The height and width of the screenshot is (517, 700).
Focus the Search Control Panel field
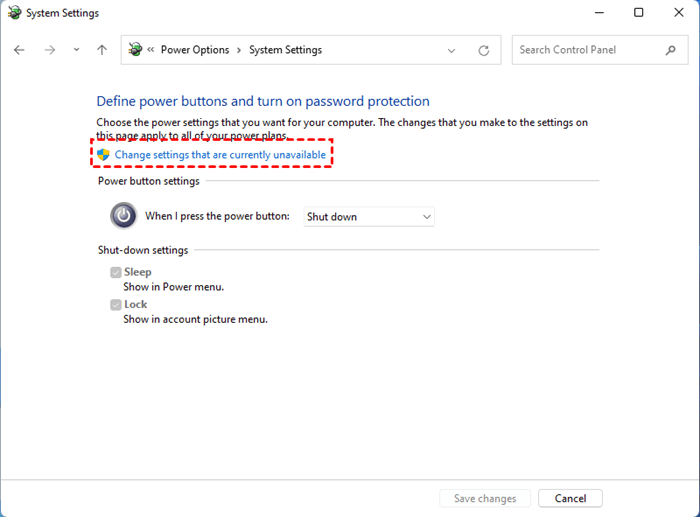click(590, 50)
